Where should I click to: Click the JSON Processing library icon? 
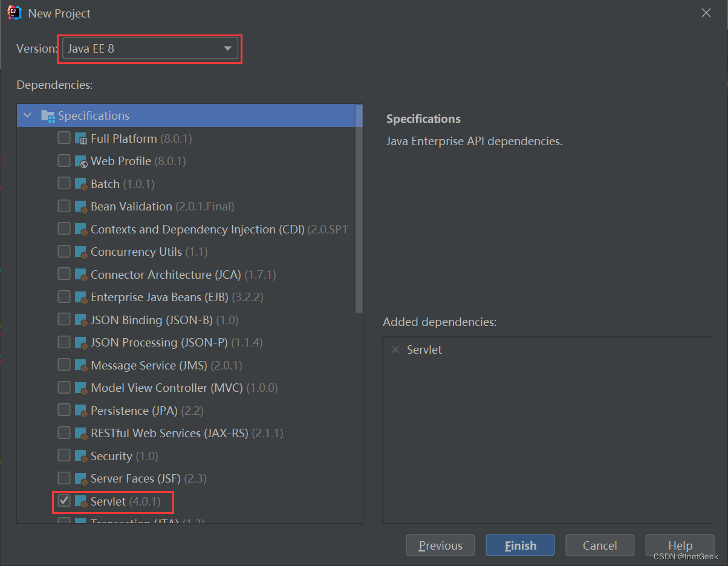(82, 343)
